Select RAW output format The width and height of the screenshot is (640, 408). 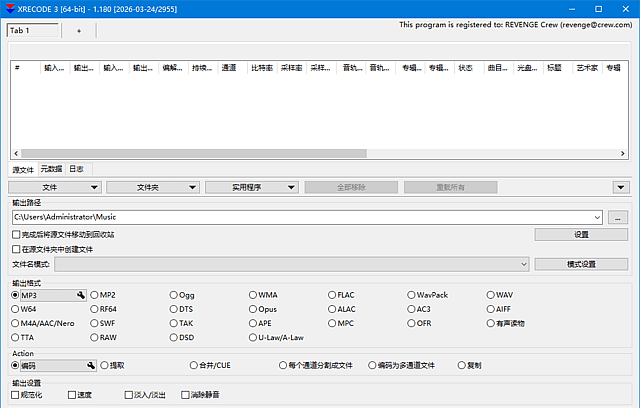[103, 337]
